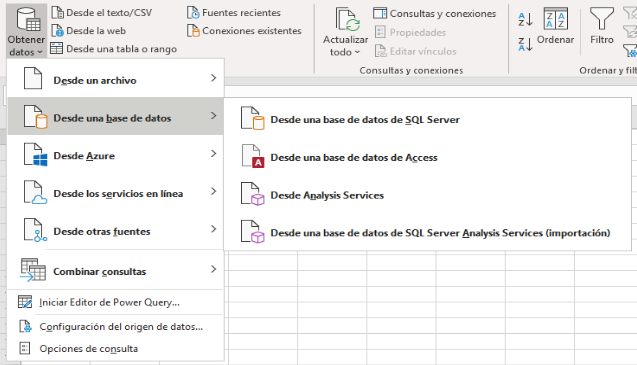Viewport: 637px width, 365px height.
Task: Select Desde un archivo menu item
Action: tap(115, 78)
